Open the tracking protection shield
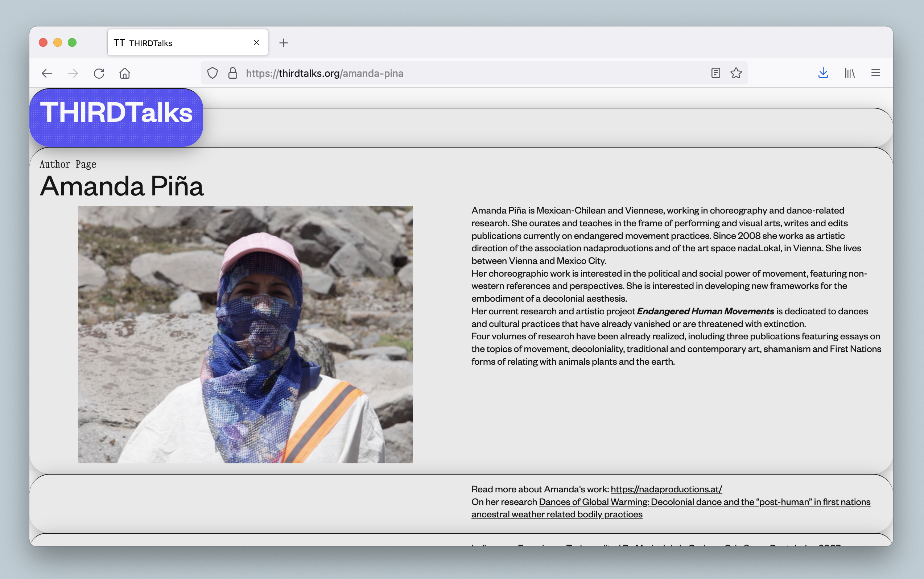Screen dimensions: 924x579 [x=213, y=73]
